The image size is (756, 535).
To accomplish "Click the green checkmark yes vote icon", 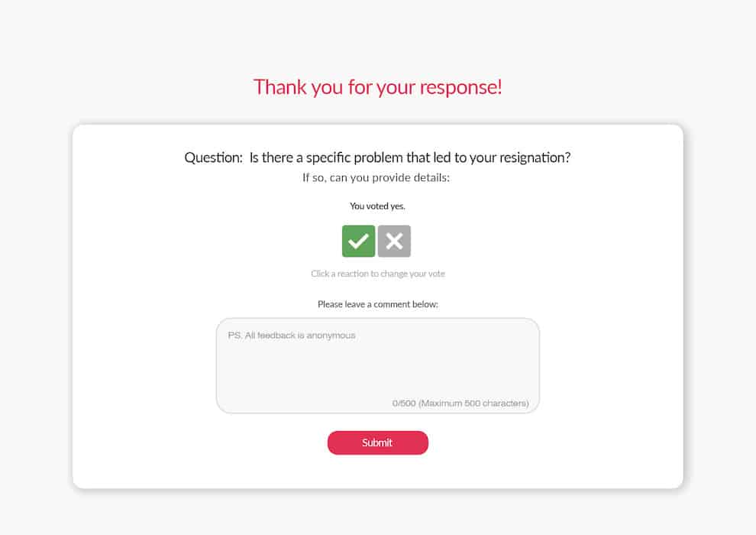I will click(358, 242).
